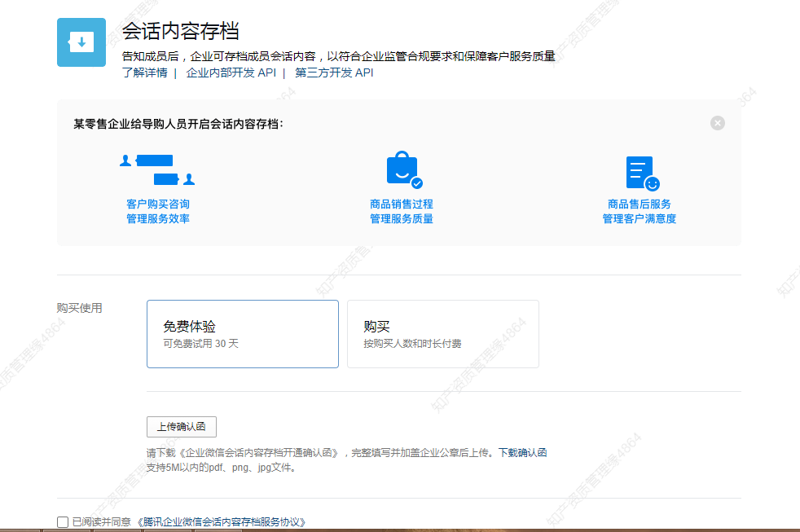Click the 下载确认函 download link
The image size is (800, 532).
pos(522,452)
